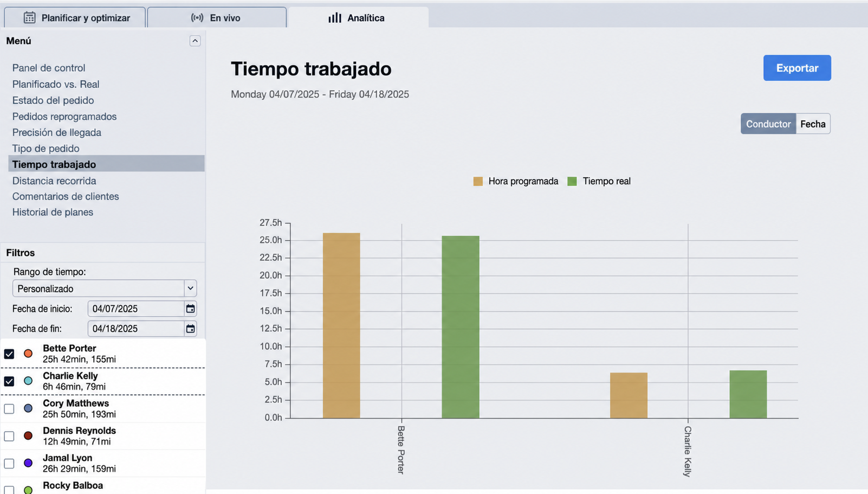
Task: Open Distancia recorrida report
Action: (x=54, y=181)
